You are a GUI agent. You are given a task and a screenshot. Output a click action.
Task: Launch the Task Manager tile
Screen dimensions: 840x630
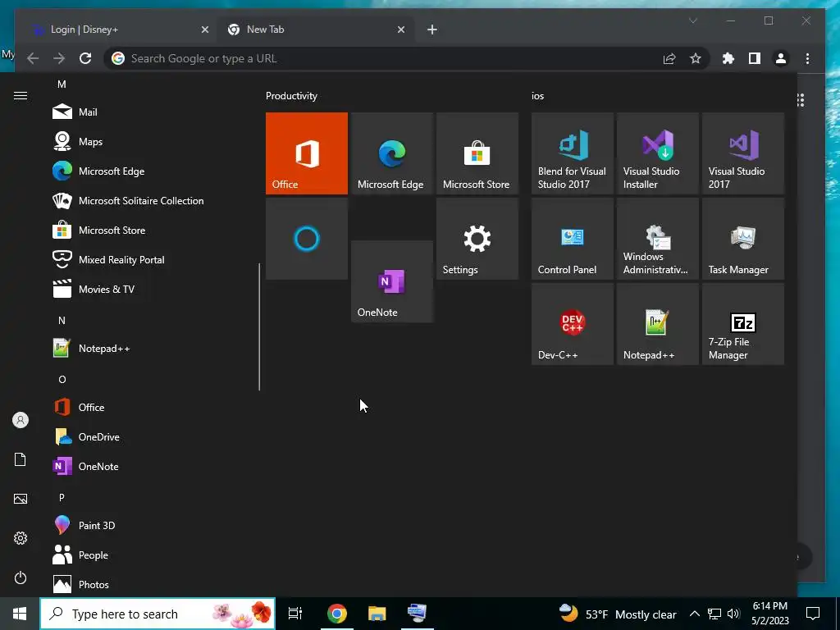pos(743,239)
